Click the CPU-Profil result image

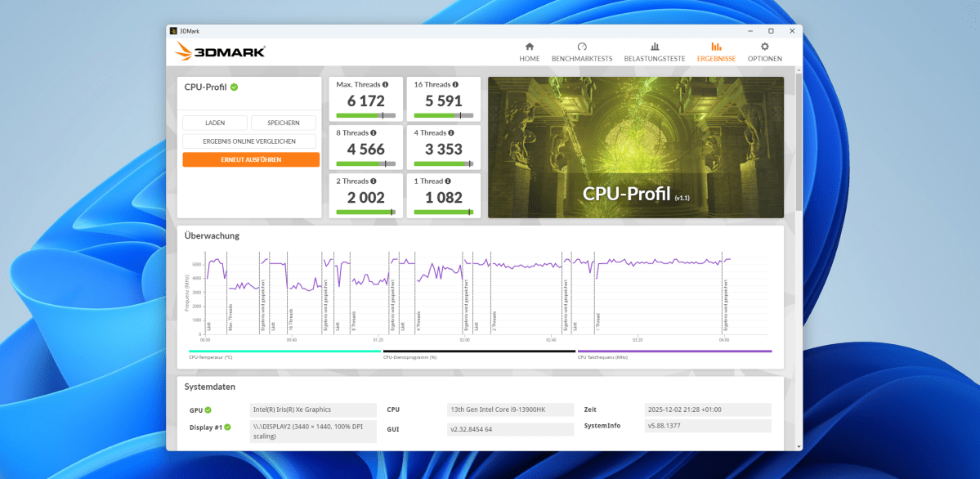(x=635, y=147)
